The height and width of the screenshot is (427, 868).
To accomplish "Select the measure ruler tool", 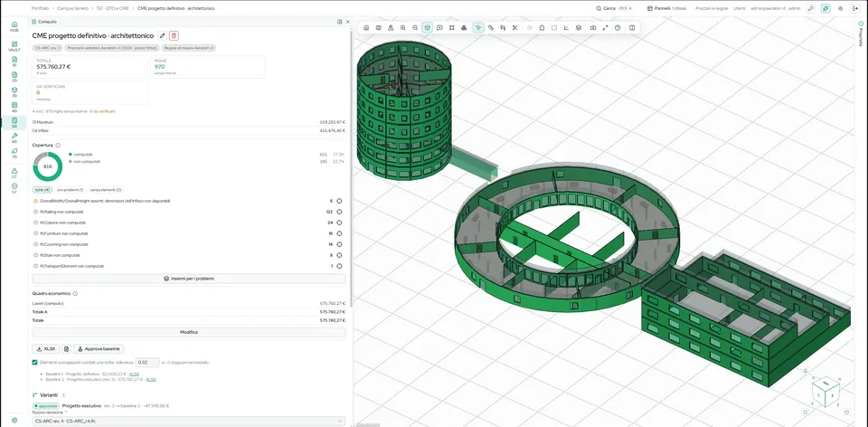I will tap(490, 28).
